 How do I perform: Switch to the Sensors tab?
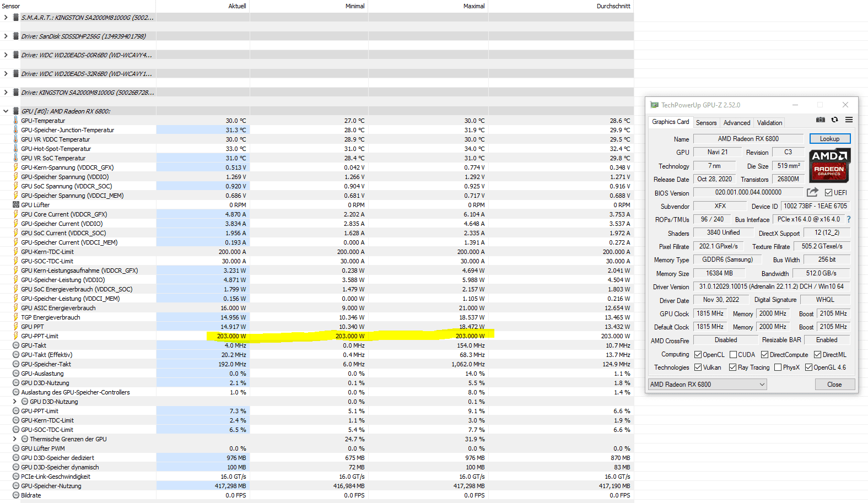tap(706, 123)
